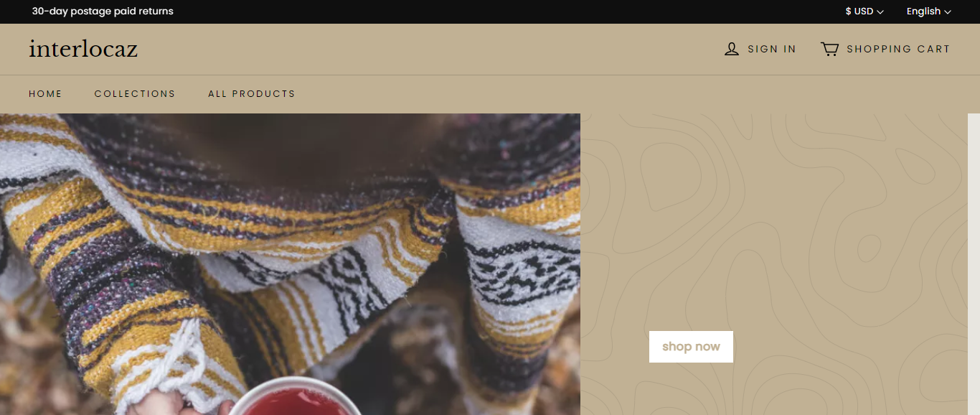
Task: Click the vertical page scrollbar
Action: coord(974,264)
